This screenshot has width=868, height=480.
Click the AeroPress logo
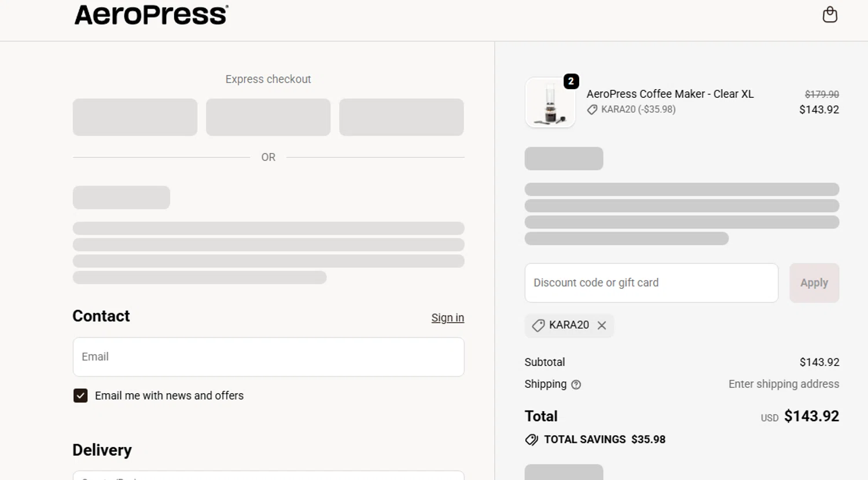click(151, 15)
